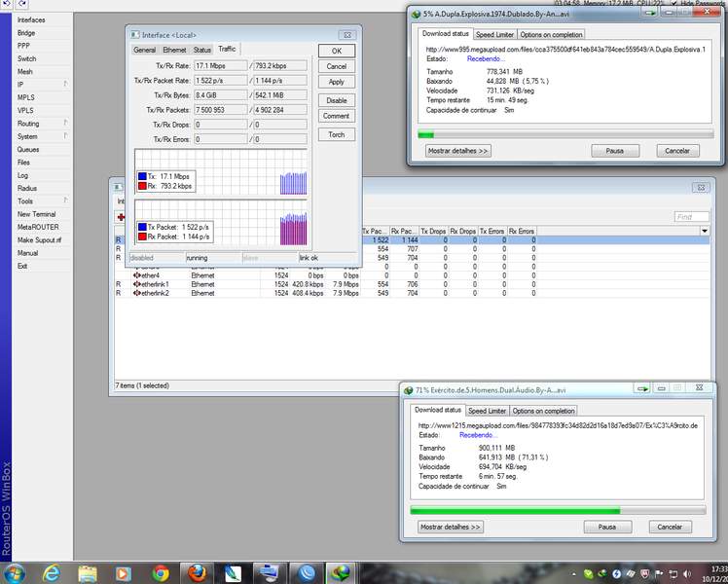Viewport: 728px width, 584px height.
Task: Open Speed Limiter tab in A.Dupla.Explosiva window
Action: click(495, 35)
